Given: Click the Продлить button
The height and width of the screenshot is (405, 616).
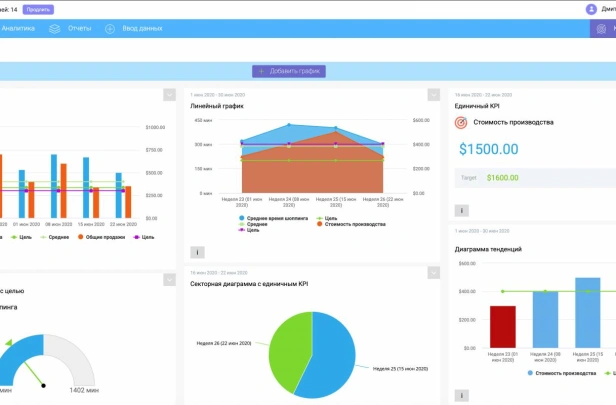Looking at the screenshot, I should (x=38, y=9).
